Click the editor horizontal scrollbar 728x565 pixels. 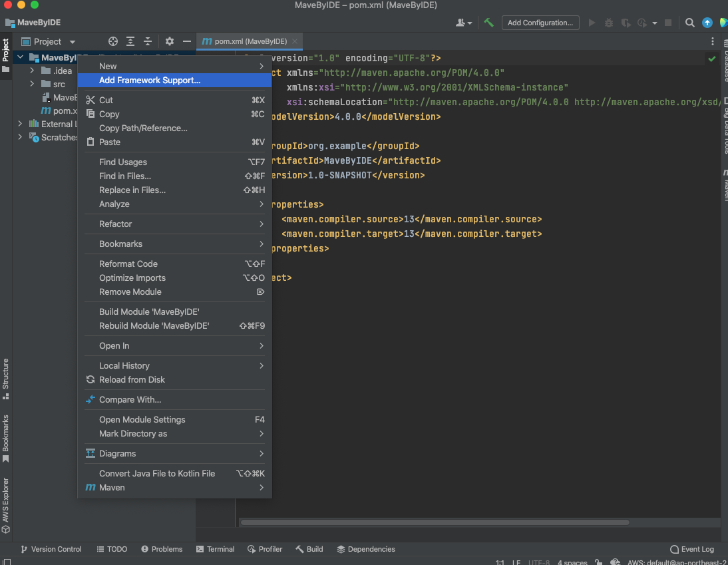pyautogui.click(x=435, y=522)
